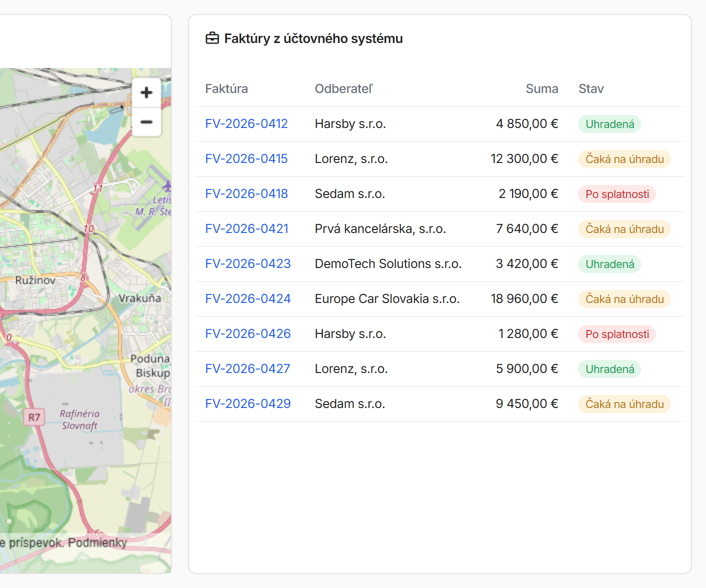Click Čaká na úhradu badge for FV-2026-0429
This screenshot has height=588, width=706.
[x=624, y=404]
